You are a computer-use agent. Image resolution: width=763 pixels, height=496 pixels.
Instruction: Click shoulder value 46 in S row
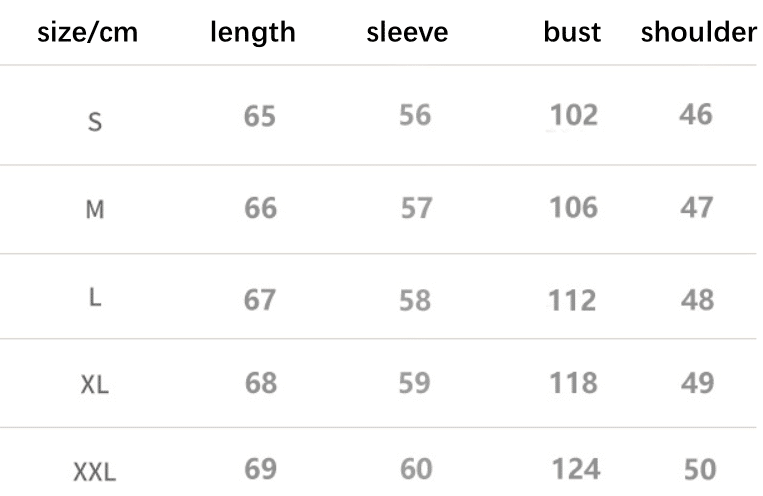click(x=696, y=115)
